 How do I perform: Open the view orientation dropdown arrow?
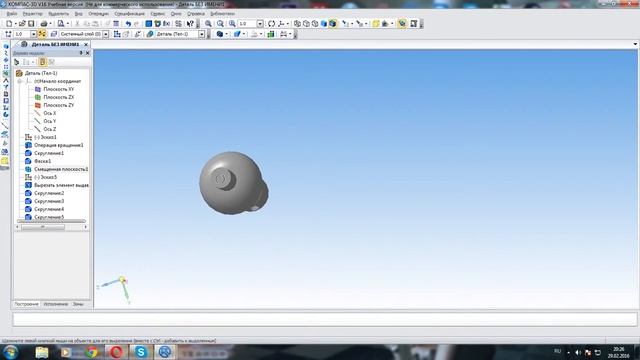(288, 24)
